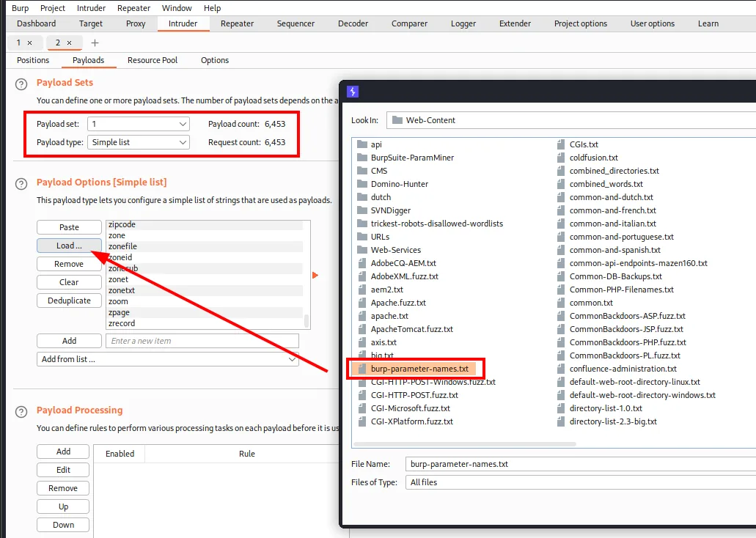756x538 pixels.
Task: Switch to the Options sub-tab
Action: point(215,60)
